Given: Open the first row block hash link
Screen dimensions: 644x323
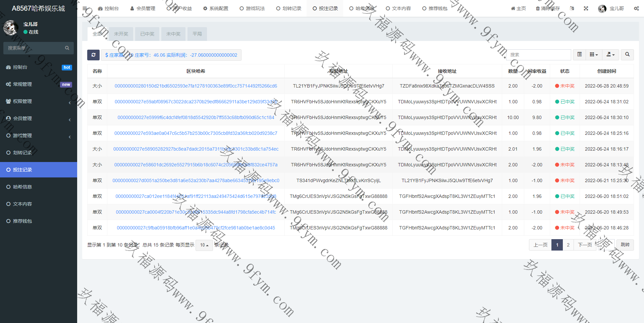Looking at the screenshot, I should pyautogui.click(x=196, y=86).
